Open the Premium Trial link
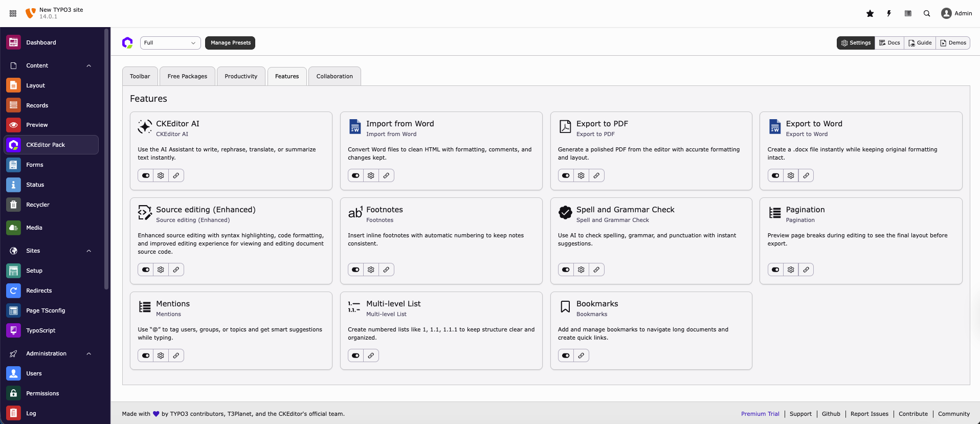This screenshot has width=980, height=424. [x=760, y=414]
